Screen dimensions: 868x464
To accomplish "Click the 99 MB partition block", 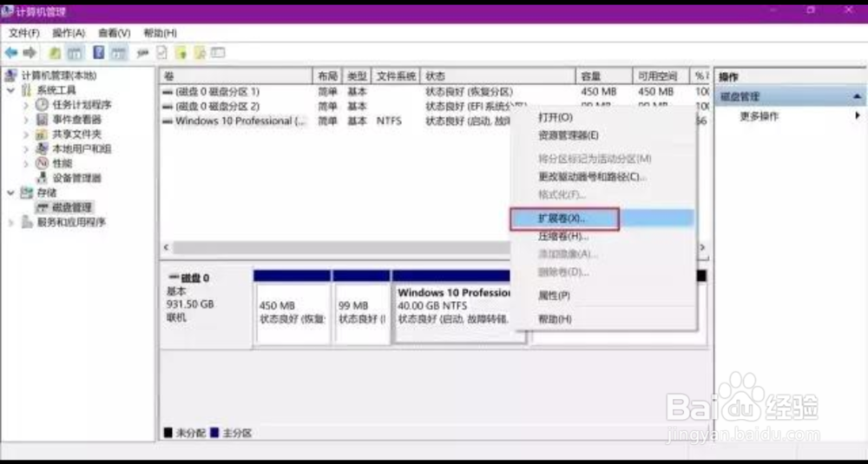I will coord(362,308).
